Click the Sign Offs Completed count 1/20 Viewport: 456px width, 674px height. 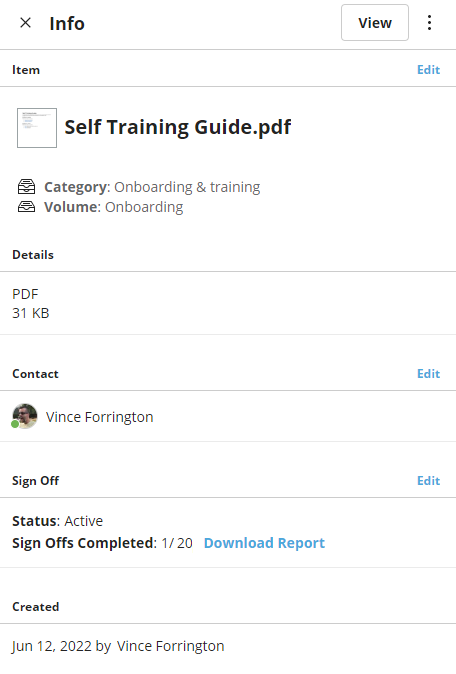tap(177, 543)
